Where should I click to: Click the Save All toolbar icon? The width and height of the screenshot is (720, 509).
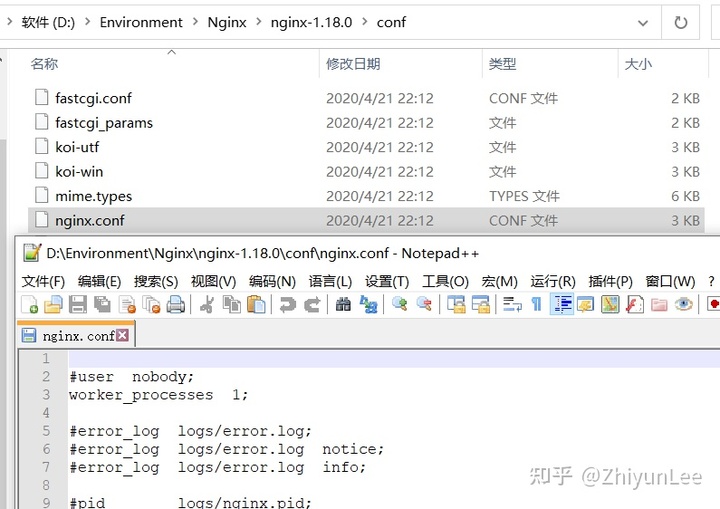coord(102,305)
